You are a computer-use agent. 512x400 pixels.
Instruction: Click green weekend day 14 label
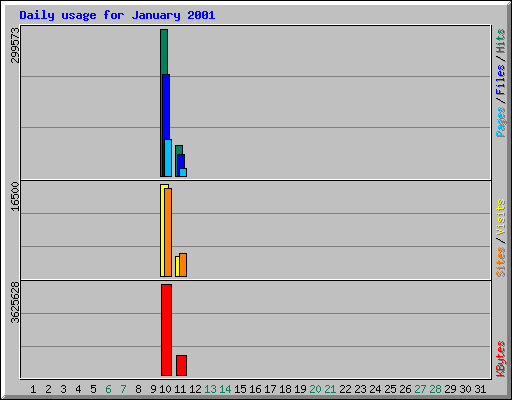tap(225, 389)
